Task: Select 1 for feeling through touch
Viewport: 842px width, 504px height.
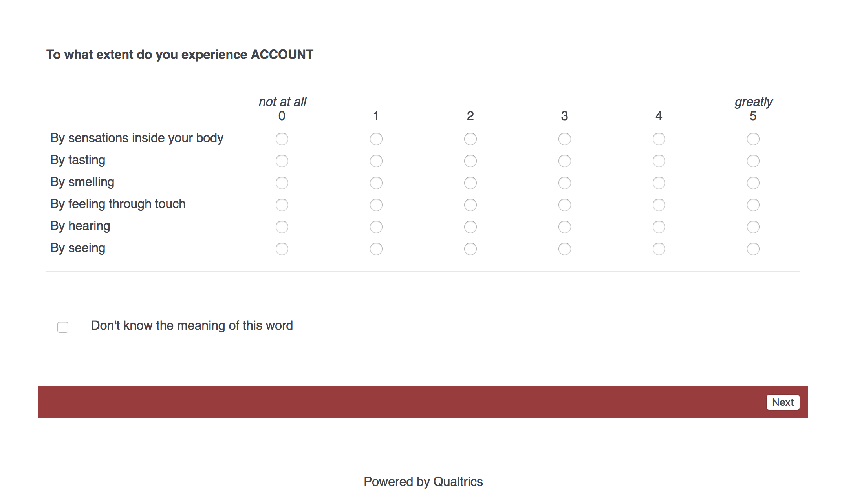Action: click(x=376, y=205)
